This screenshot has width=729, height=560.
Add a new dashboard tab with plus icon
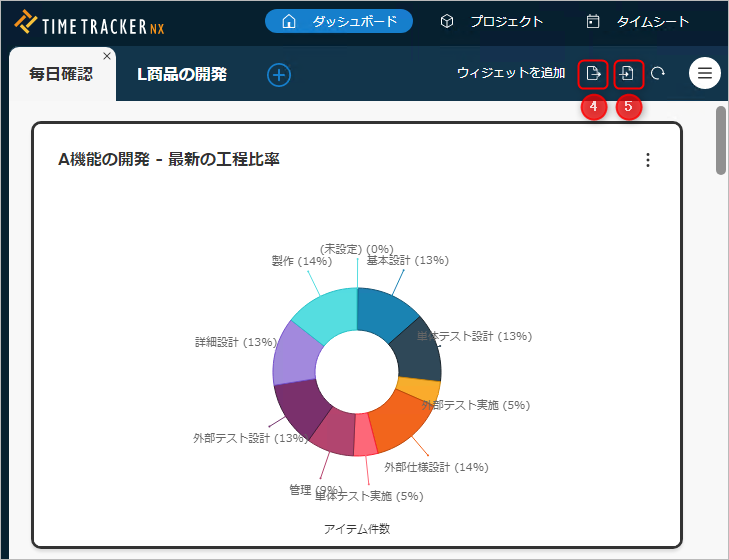pyautogui.click(x=279, y=74)
